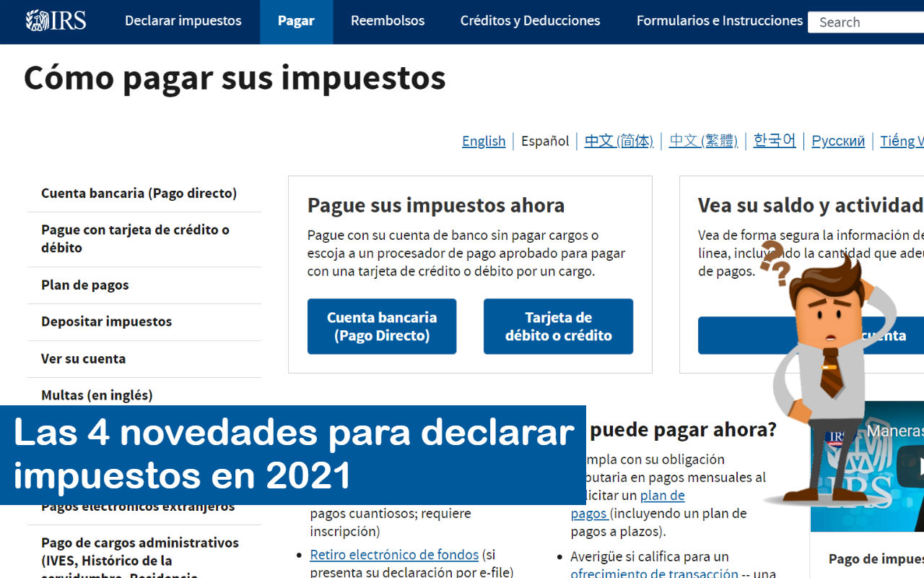Open the Reembolsos menu

tap(388, 21)
